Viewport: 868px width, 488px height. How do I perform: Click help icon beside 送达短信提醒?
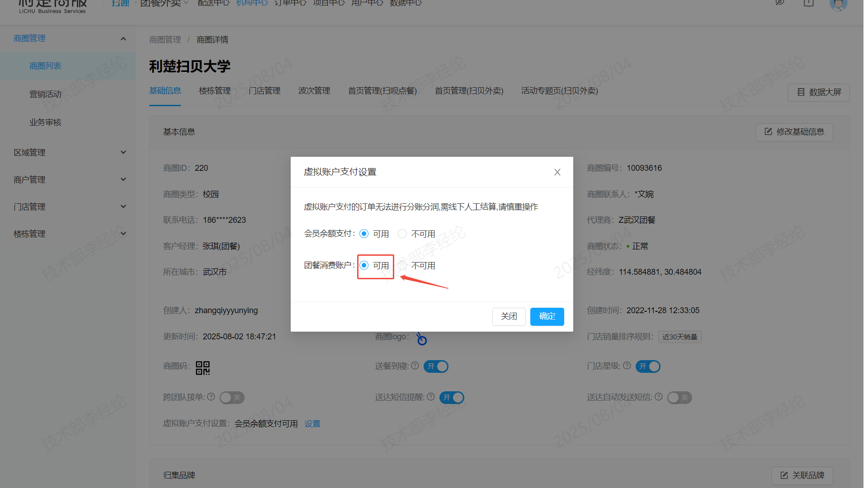coord(431,397)
